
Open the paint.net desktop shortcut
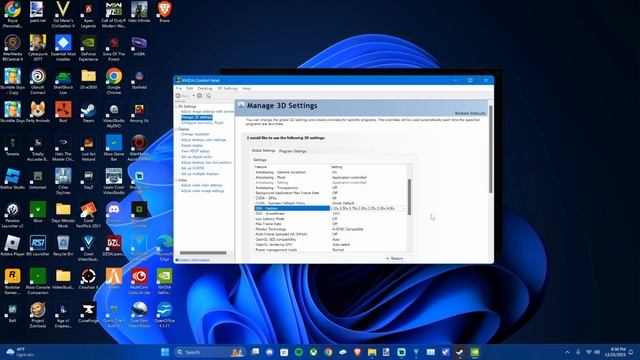coord(38,12)
